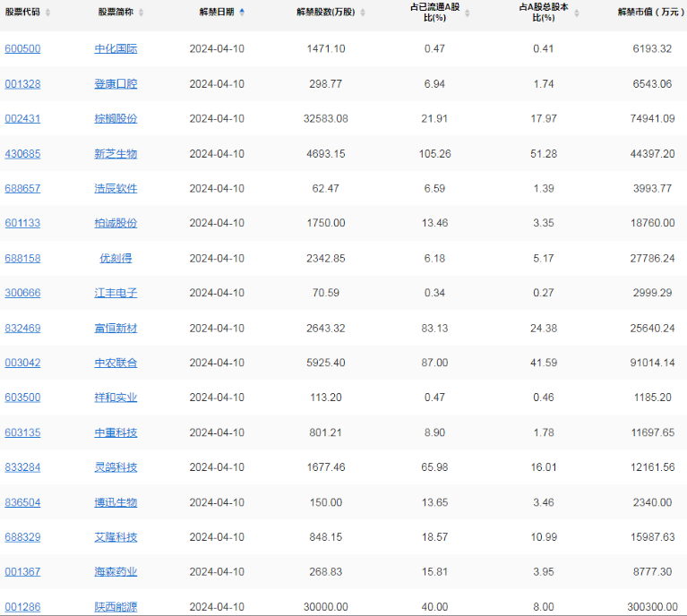Open stock code 603500 link
The width and height of the screenshot is (687, 616).
pyautogui.click(x=22, y=398)
